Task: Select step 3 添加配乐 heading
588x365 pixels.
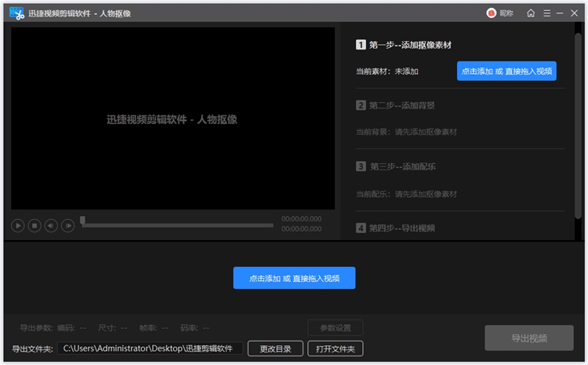Action: (x=396, y=166)
